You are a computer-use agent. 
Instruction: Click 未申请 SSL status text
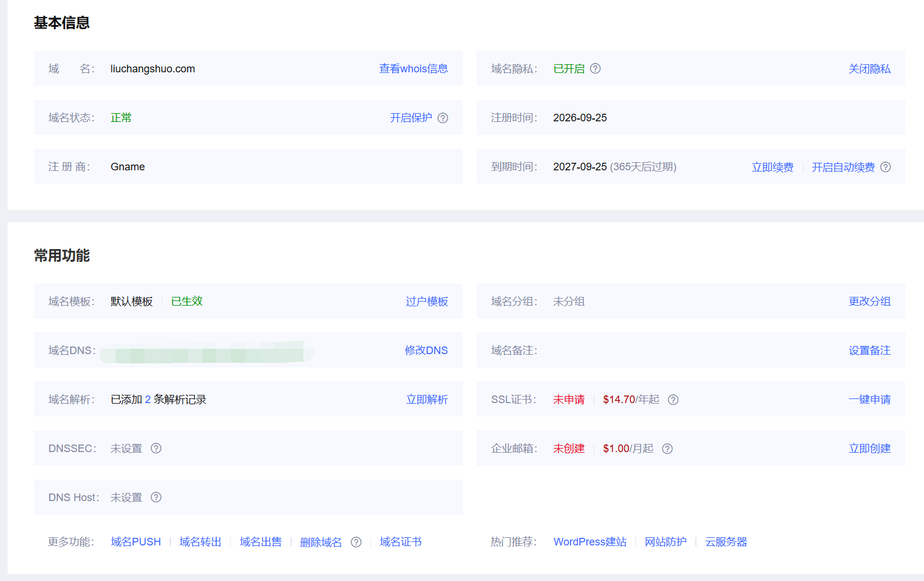coord(569,399)
